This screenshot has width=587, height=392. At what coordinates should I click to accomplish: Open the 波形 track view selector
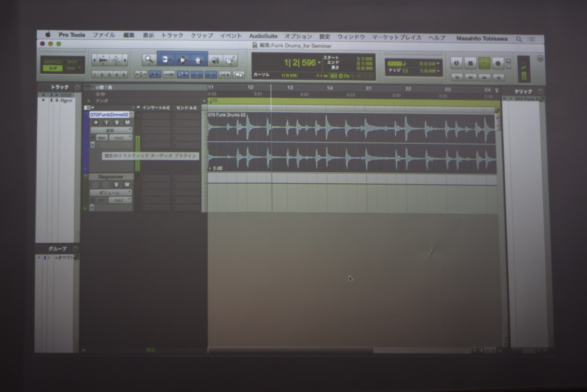[111, 130]
